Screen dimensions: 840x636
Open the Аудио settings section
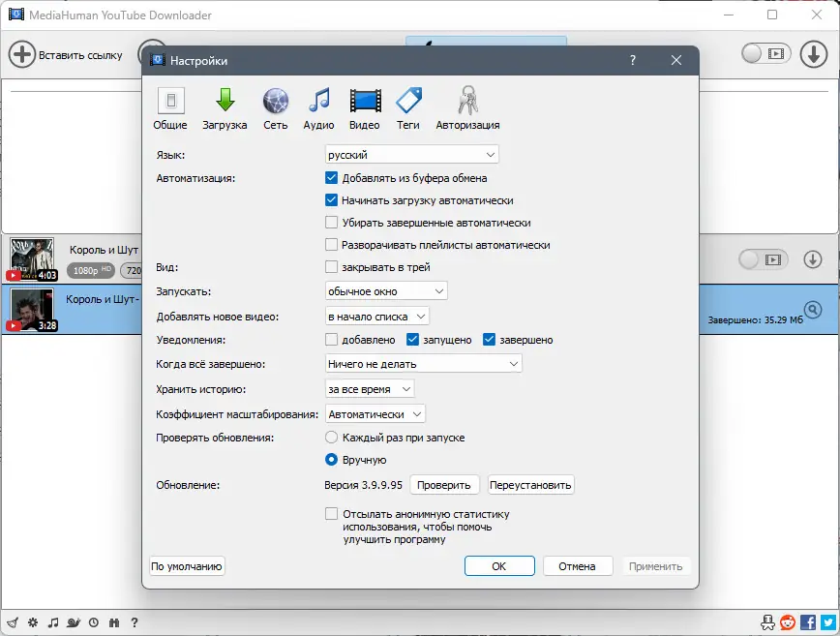319,106
